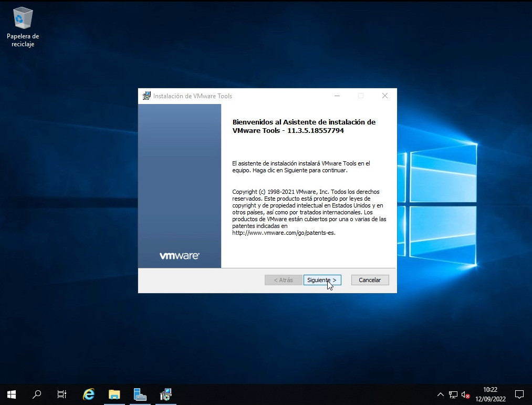Click the muted volume tray icon
The image size is (532, 405).
click(x=465, y=394)
